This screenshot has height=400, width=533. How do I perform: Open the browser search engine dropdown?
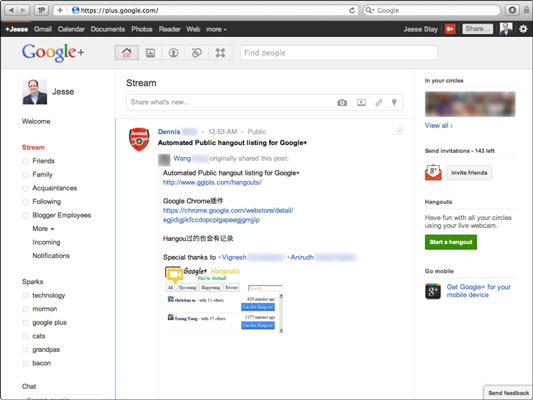pyautogui.click(x=369, y=10)
